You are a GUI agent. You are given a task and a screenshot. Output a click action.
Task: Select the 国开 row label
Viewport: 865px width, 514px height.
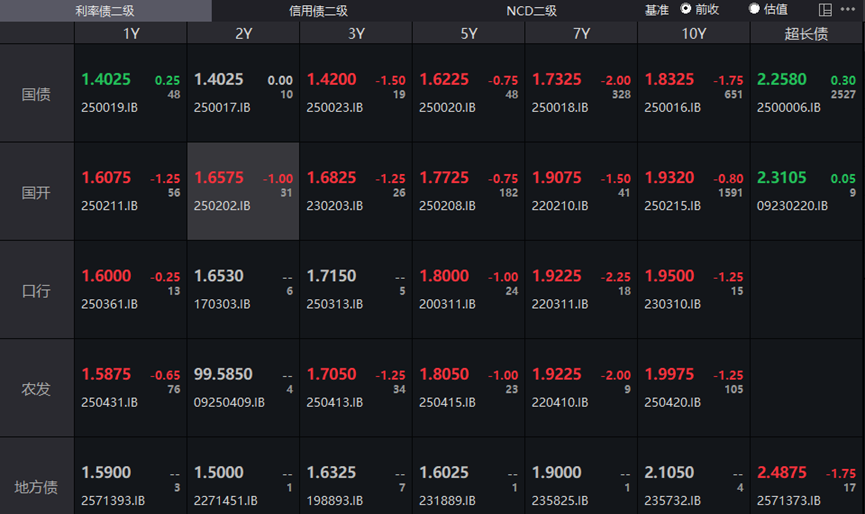click(37, 192)
